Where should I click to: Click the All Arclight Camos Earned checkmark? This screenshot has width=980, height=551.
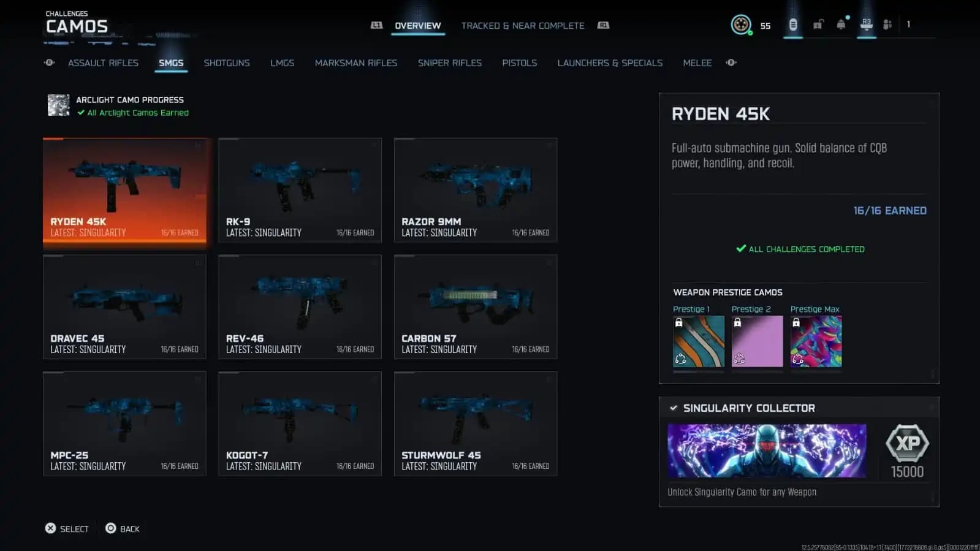(x=81, y=113)
